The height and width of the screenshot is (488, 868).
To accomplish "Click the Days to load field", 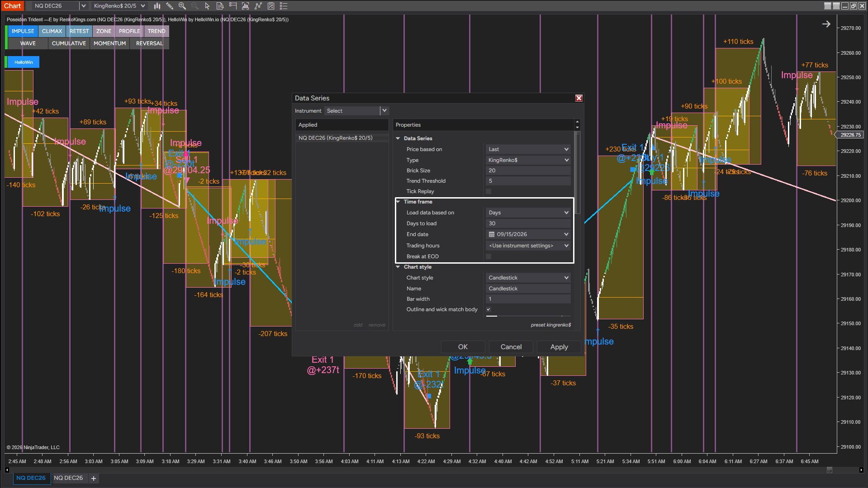I will pyautogui.click(x=528, y=223).
